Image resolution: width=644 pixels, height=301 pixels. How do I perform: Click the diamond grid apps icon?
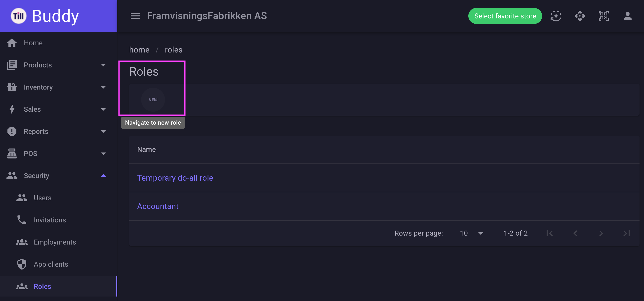click(580, 16)
